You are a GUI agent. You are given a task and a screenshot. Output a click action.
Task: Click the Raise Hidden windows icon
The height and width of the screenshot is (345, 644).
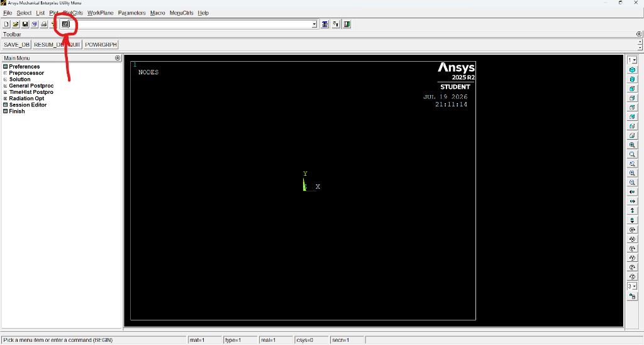325,25
